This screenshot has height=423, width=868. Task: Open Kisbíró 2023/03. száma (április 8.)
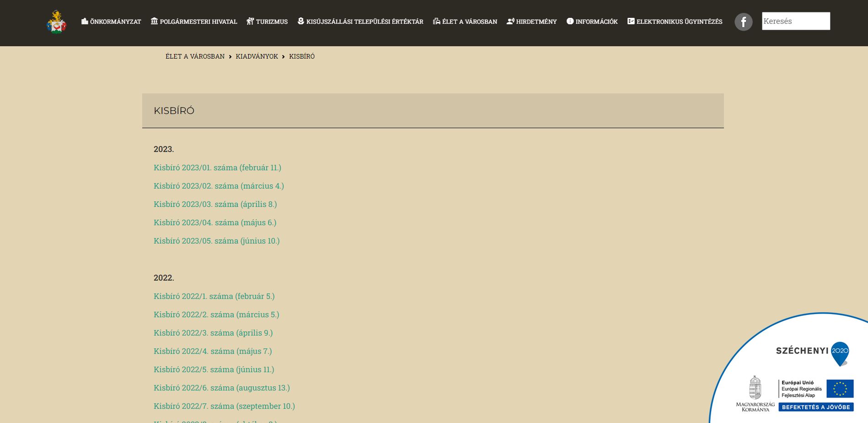(x=215, y=204)
